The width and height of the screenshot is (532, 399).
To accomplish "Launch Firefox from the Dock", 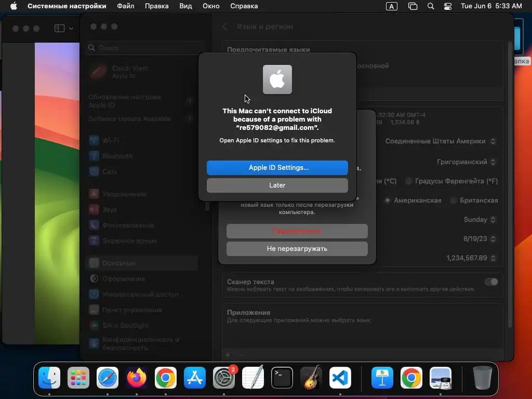I will coord(137,378).
